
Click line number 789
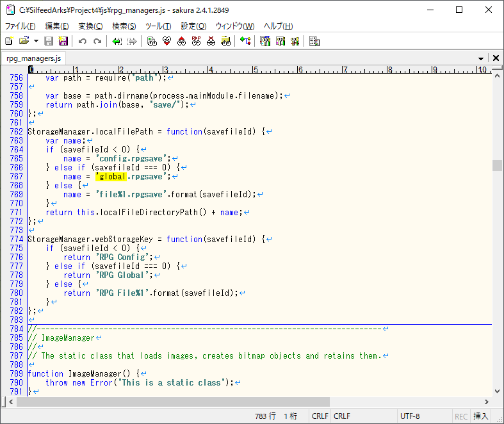17,374
